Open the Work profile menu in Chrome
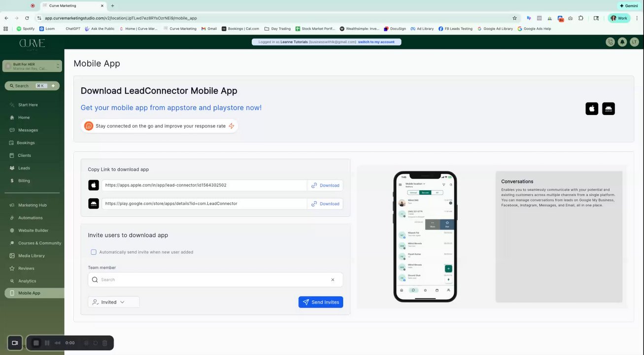Viewport: 644px width, 355px height. 619,18
